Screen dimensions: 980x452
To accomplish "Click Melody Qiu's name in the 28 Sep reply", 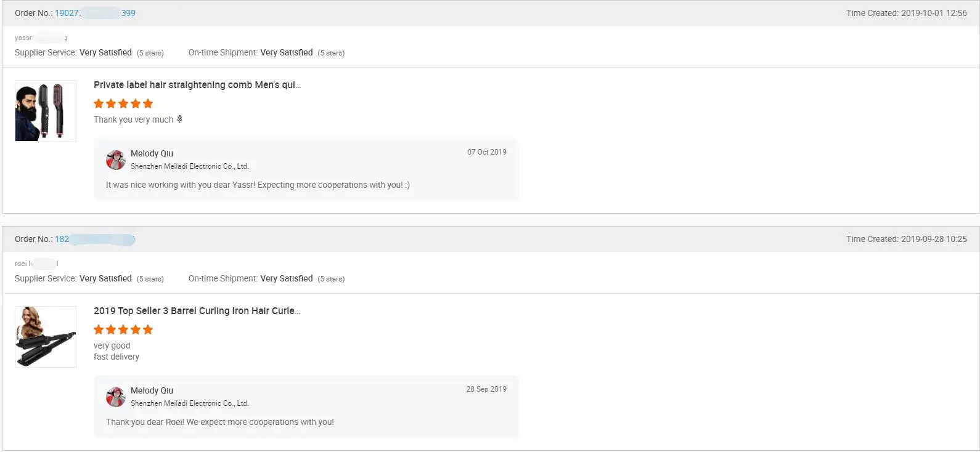I will click(x=152, y=390).
